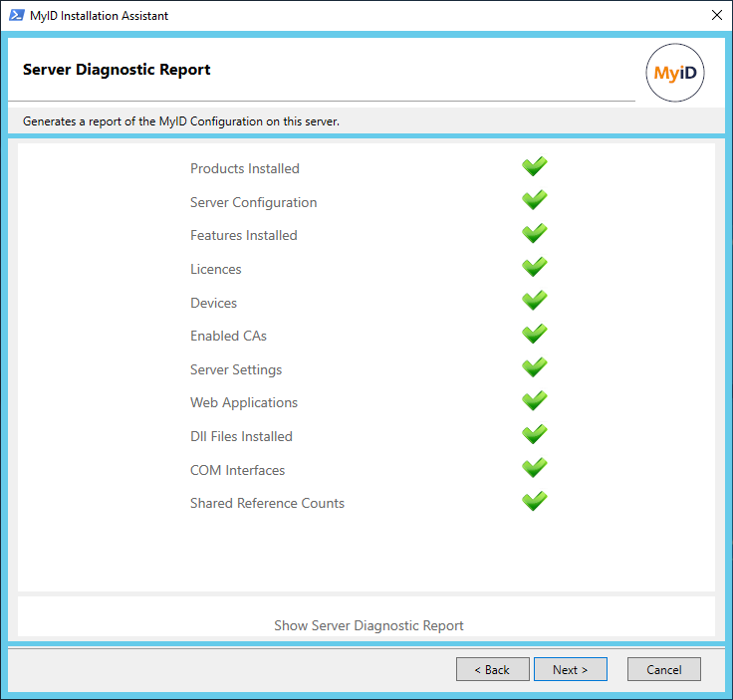Image resolution: width=733 pixels, height=700 pixels.
Task: Close the MyID Installation Assistant window
Action: point(716,16)
